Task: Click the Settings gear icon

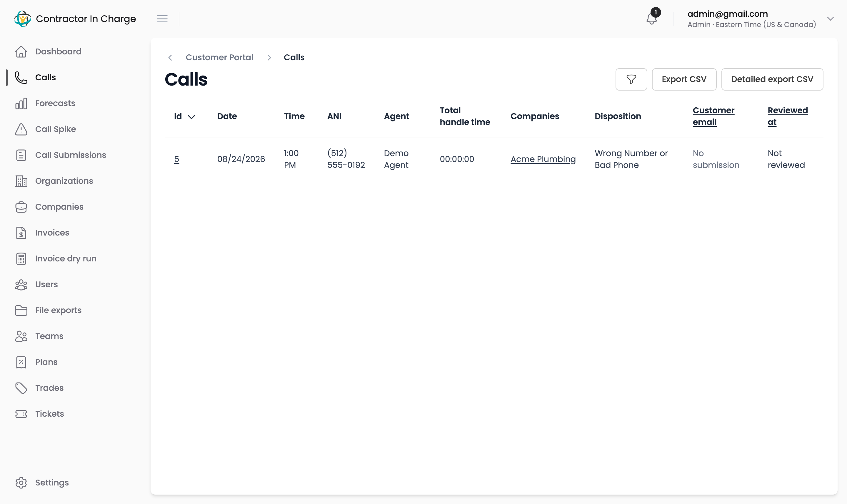Action: point(21,483)
